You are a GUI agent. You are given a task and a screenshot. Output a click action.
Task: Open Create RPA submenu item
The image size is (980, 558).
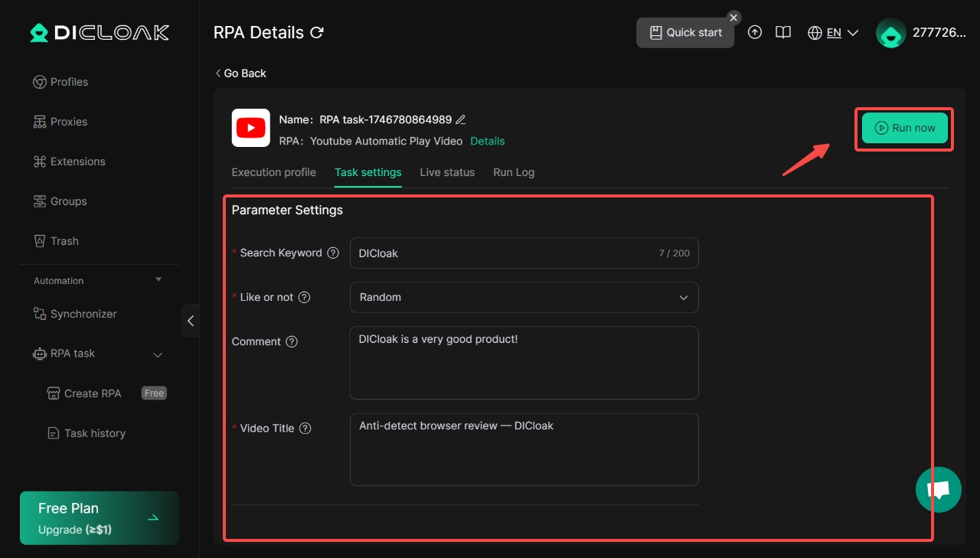(84, 393)
